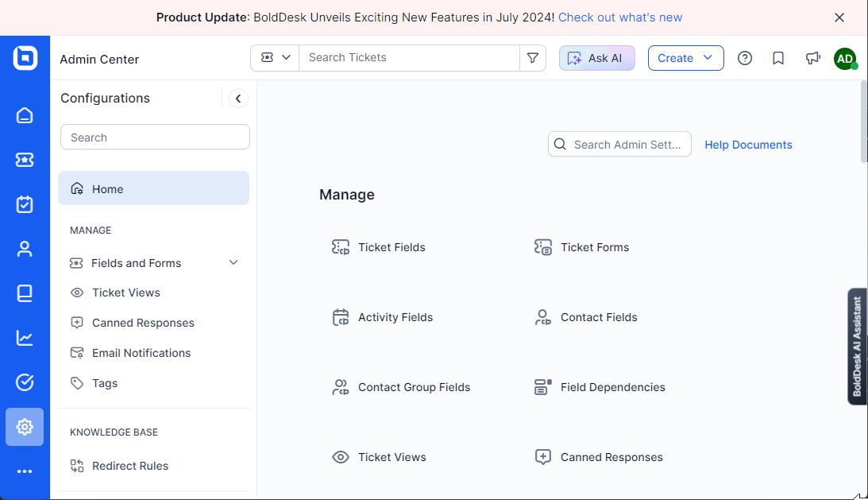Open the help question mark icon

(745, 58)
